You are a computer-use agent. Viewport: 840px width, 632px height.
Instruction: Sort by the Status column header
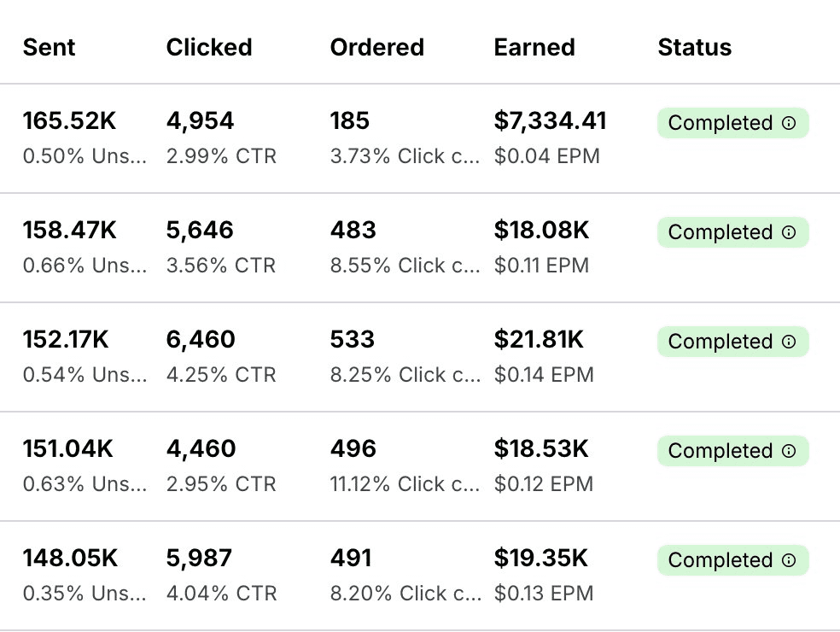coord(694,47)
